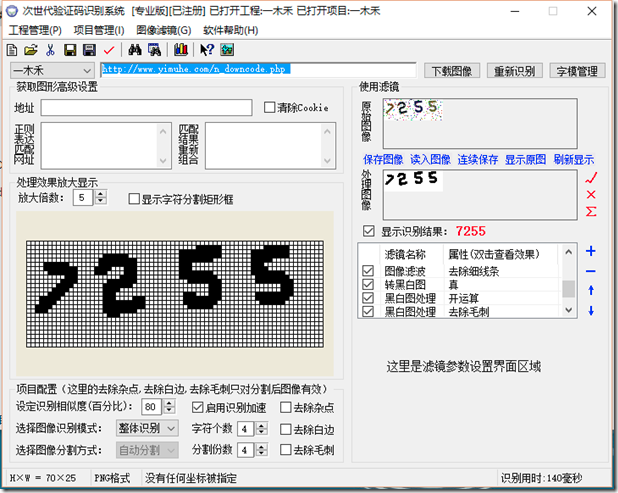Open the 图像滤镜(G) menu

163,30
